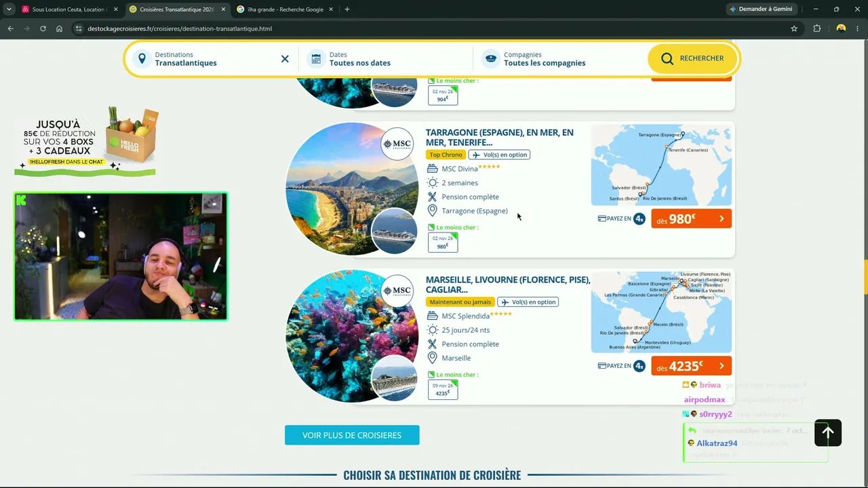The image size is (868, 488).
Task: Click the ship icon beside Compagnies
Action: [490, 59]
